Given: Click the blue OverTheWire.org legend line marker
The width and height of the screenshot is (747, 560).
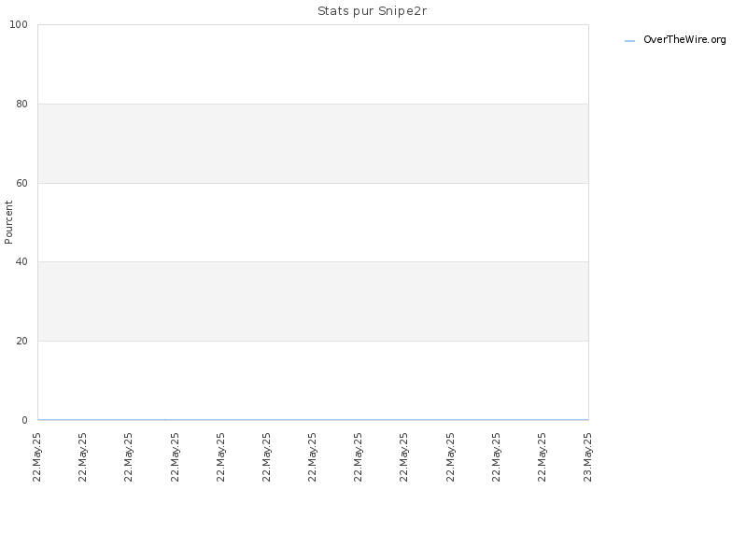Looking at the screenshot, I should [x=629, y=41].
